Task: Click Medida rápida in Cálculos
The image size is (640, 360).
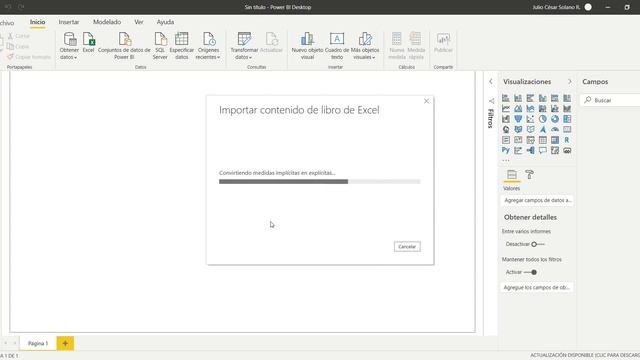Action: [416, 46]
